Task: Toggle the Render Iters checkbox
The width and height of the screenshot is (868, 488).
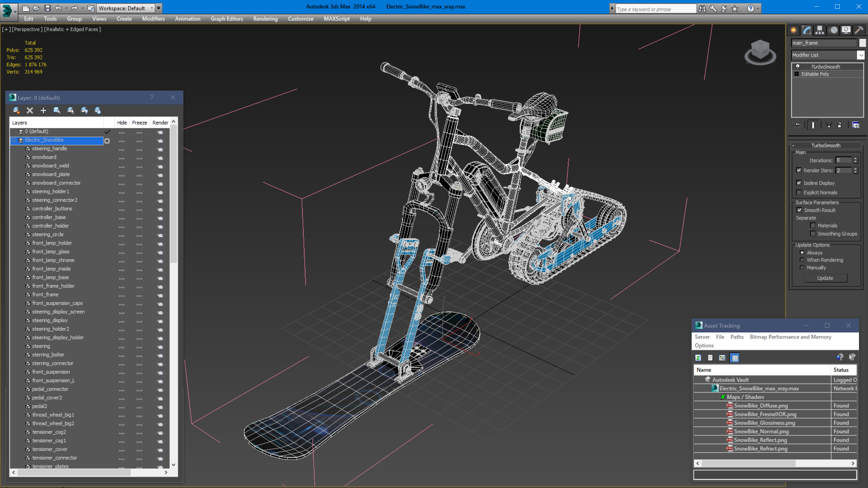Action: point(799,170)
